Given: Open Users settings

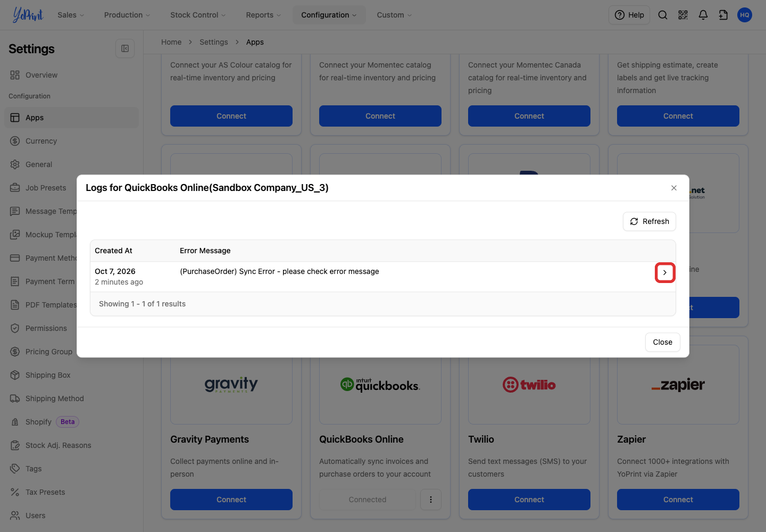Looking at the screenshot, I should click(71, 516).
